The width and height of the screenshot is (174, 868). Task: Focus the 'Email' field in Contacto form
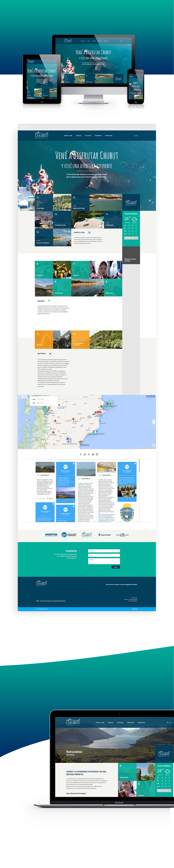(104, 555)
